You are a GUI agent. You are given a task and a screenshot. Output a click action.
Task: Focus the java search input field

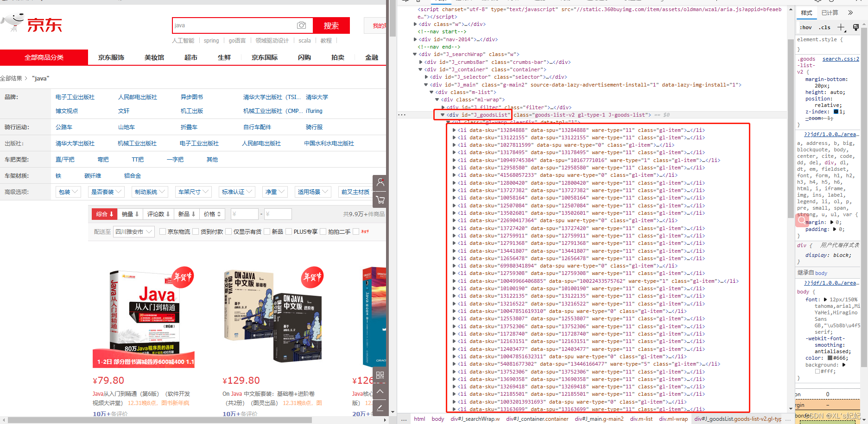pos(234,25)
